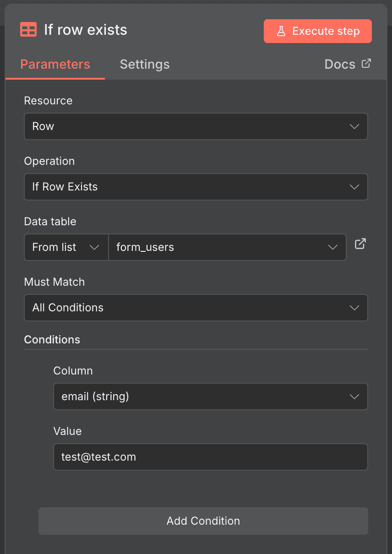
Task: Open the form_users data table dropdown
Action: (227, 247)
